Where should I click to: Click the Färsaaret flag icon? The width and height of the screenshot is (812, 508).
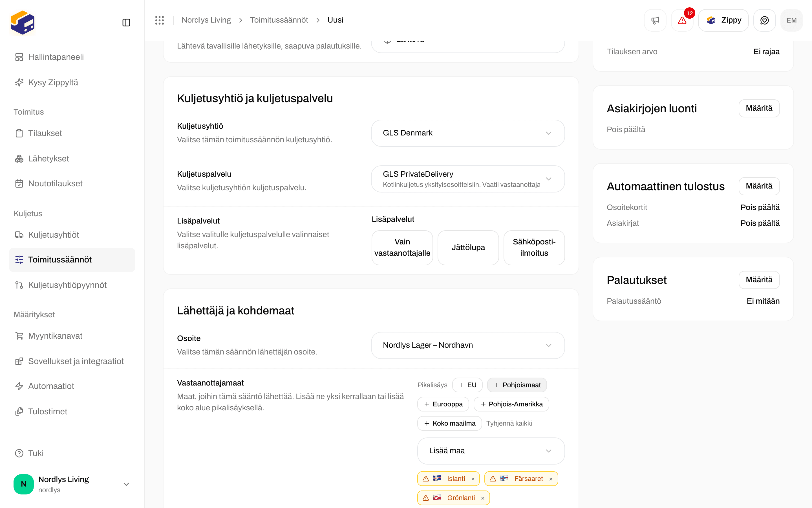504,478
